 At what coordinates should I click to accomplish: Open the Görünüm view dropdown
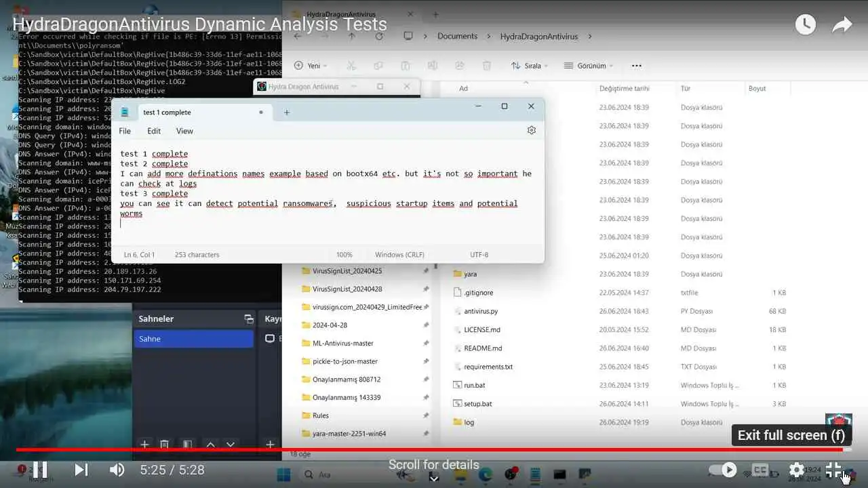click(588, 66)
